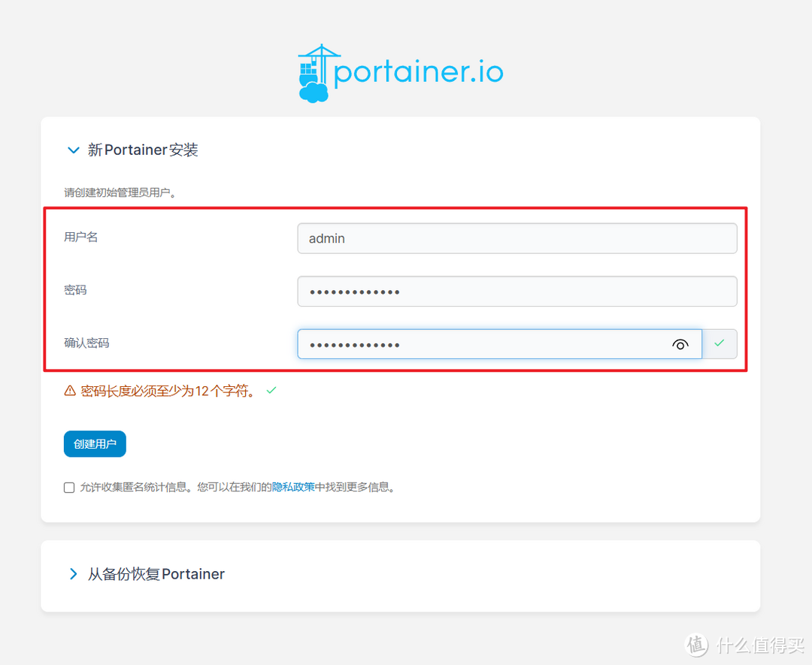This screenshot has width=812, height=665.
Task: Open the 隐私政策 link
Action: pyautogui.click(x=292, y=487)
